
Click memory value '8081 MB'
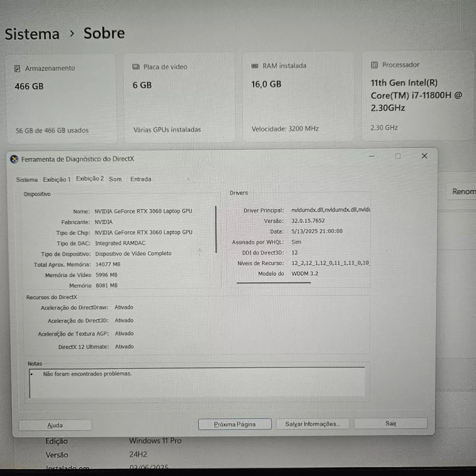(107, 286)
